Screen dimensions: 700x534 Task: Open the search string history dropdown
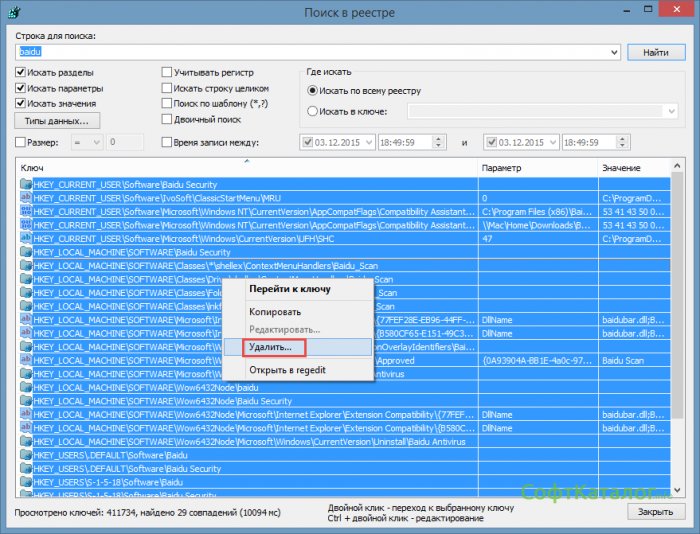(613, 51)
